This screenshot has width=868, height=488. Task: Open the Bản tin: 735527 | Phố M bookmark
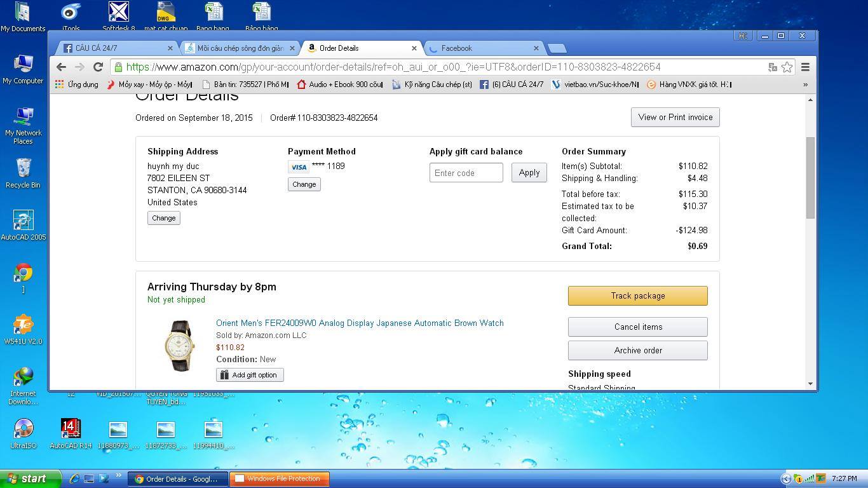tap(245, 84)
